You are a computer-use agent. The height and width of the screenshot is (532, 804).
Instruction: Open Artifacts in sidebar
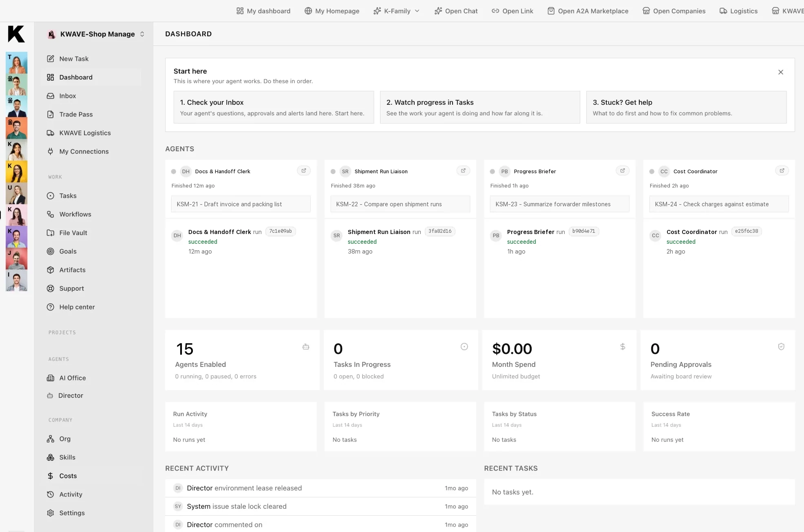tap(91, 270)
